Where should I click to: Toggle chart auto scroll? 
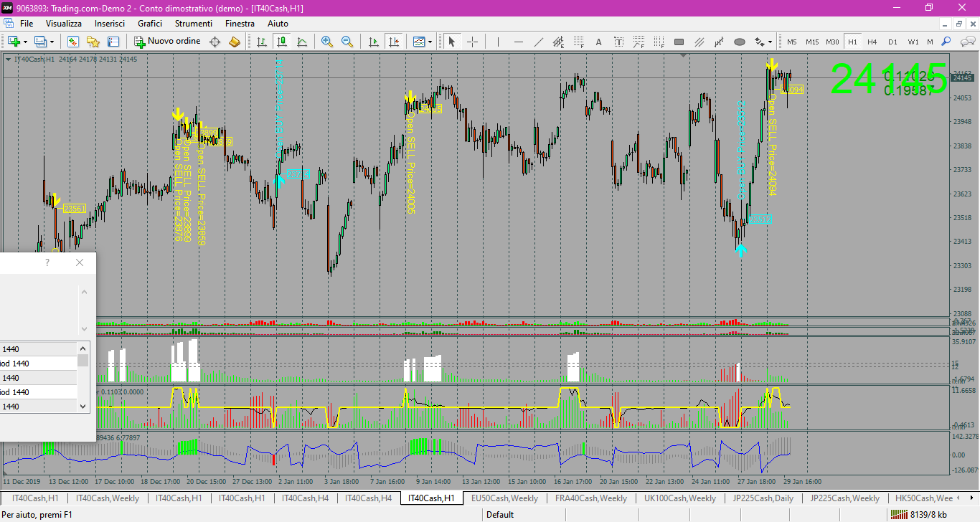(373, 42)
